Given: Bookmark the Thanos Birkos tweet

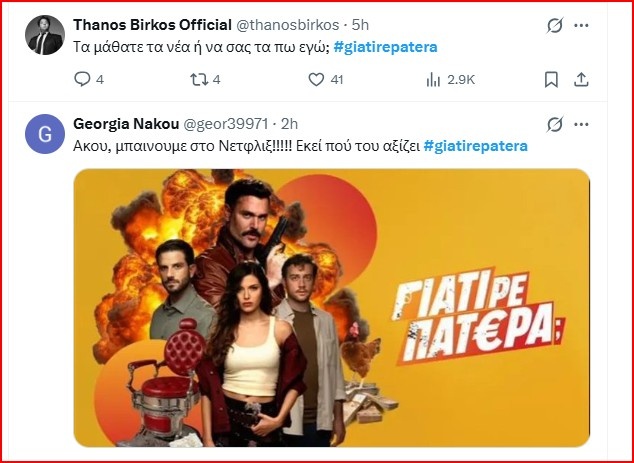Looking at the screenshot, I should coord(551,79).
